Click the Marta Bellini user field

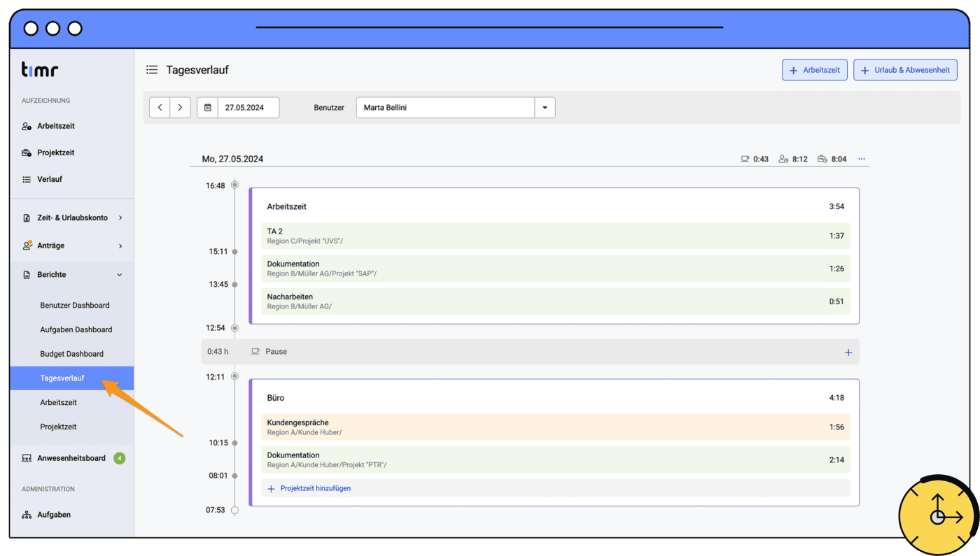point(445,108)
